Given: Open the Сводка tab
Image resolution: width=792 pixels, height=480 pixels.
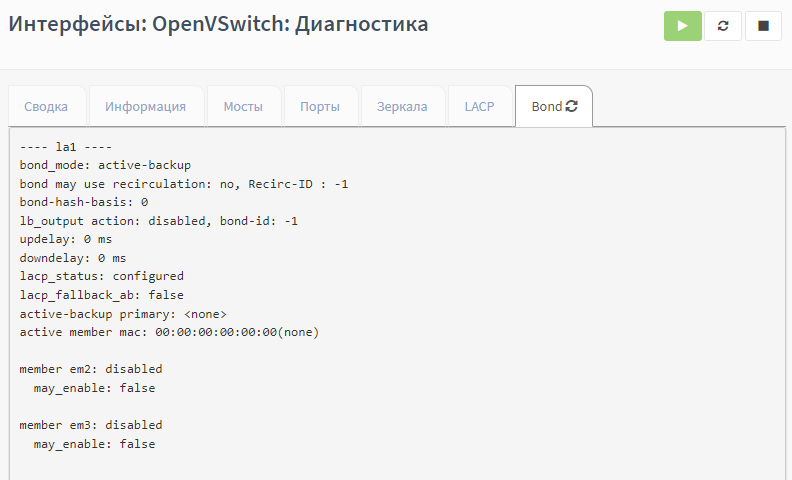Looking at the screenshot, I should [47, 107].
